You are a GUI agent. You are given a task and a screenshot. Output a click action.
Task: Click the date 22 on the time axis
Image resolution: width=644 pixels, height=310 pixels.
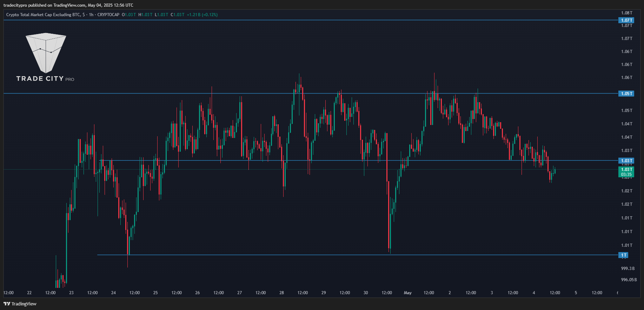coord(29,293)
